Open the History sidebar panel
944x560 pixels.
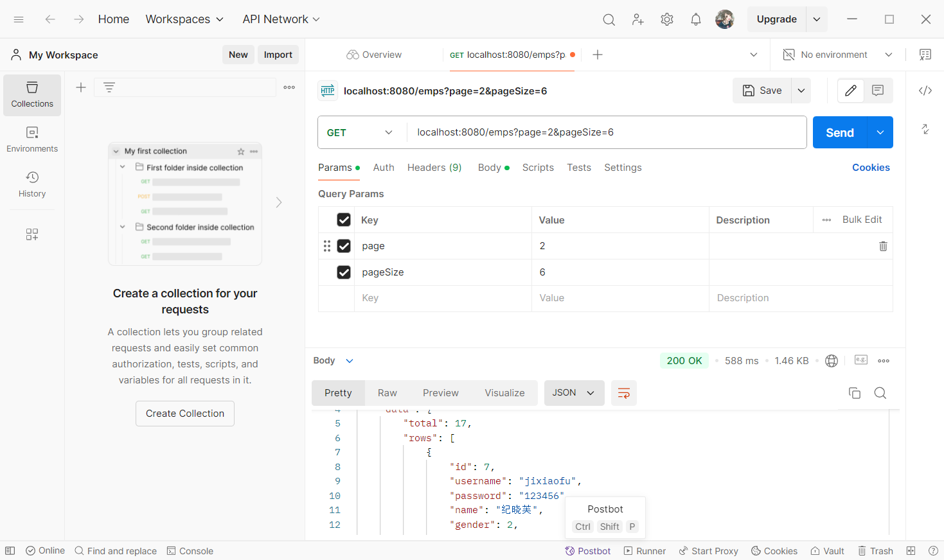coord(32,185)
